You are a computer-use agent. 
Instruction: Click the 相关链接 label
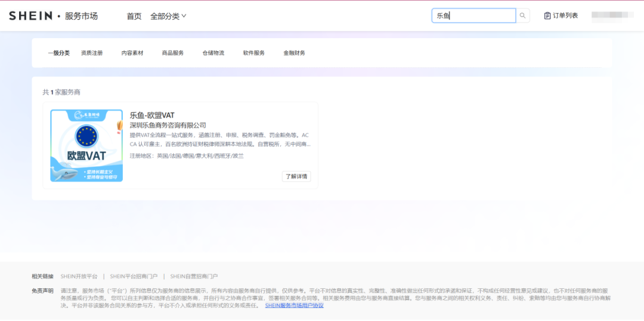pyautogui.click(x=43, y=276)
